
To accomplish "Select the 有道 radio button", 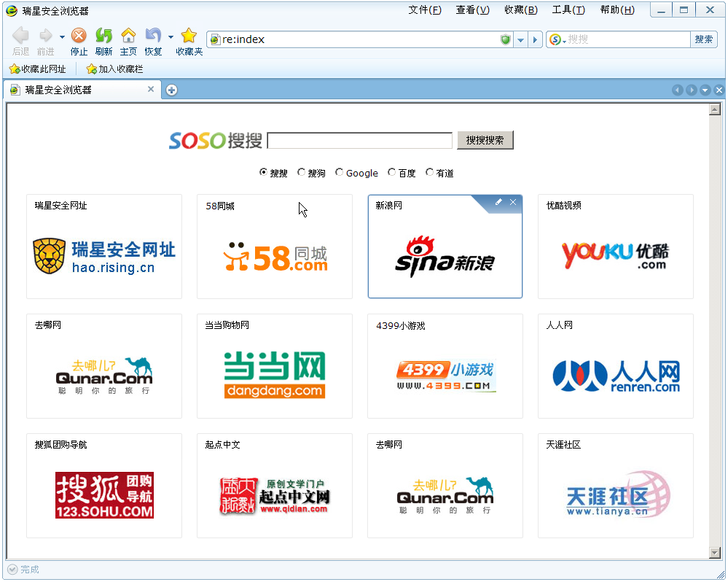I will [x=429, y=172].
